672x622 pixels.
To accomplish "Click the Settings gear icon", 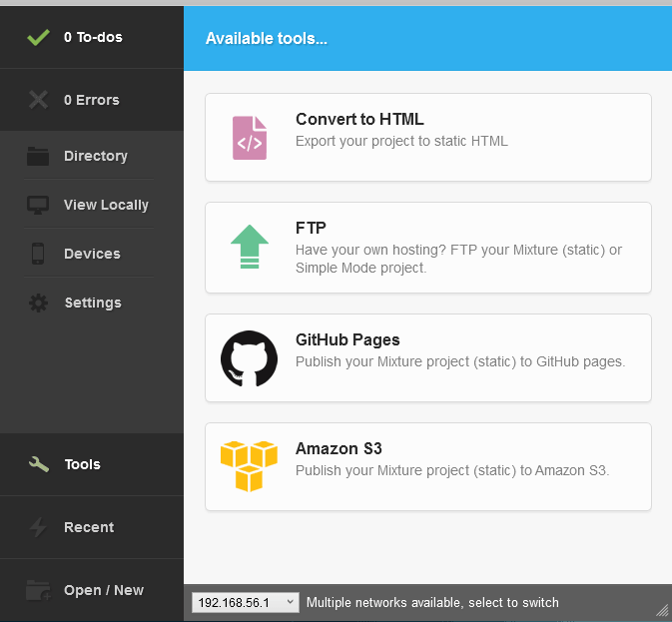I will pos(38,303).
